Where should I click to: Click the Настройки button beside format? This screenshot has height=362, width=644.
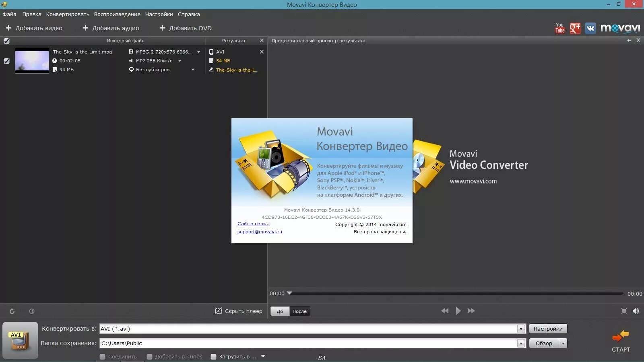click(548, 329)
